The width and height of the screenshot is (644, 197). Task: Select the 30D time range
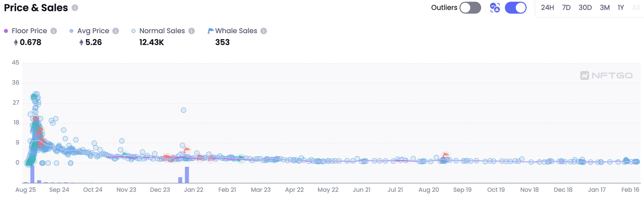tap(585, 8)
